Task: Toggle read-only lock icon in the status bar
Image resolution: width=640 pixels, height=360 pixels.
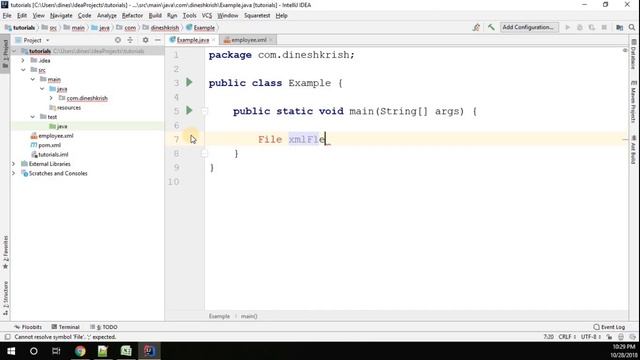Action: [609, 337]
